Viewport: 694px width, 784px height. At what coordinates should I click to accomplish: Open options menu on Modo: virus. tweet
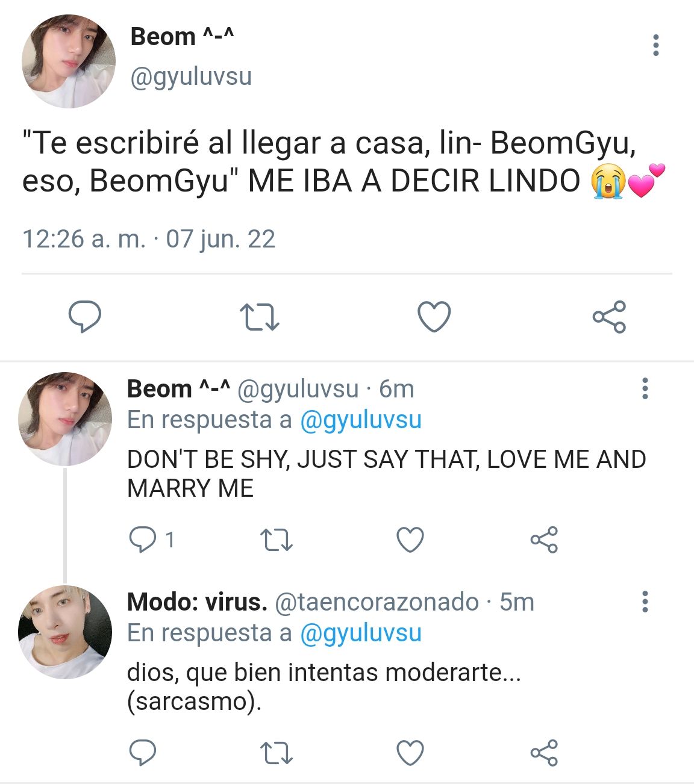click(645, 601)
